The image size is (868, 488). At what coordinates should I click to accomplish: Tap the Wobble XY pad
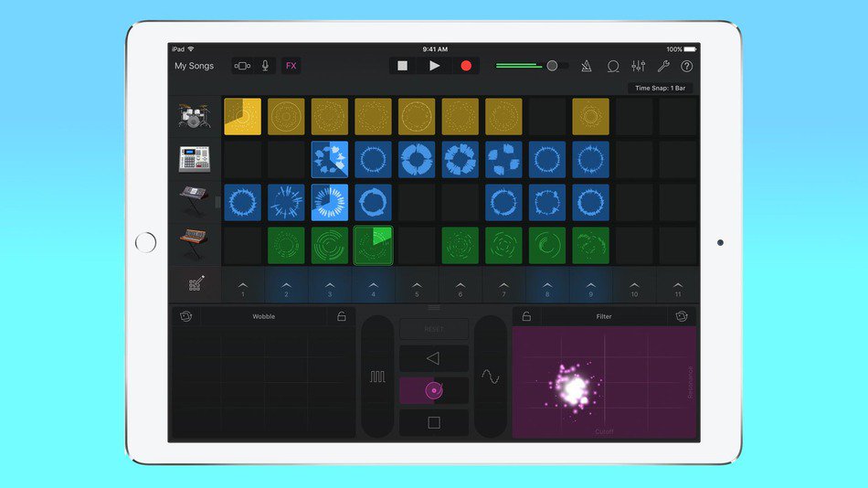[x=263, y=382]
